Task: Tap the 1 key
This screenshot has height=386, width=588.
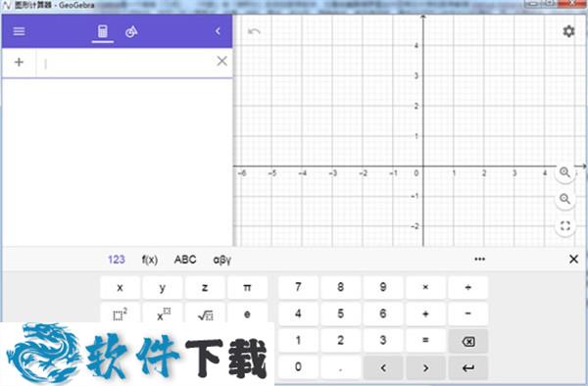Action: [298, 341]
